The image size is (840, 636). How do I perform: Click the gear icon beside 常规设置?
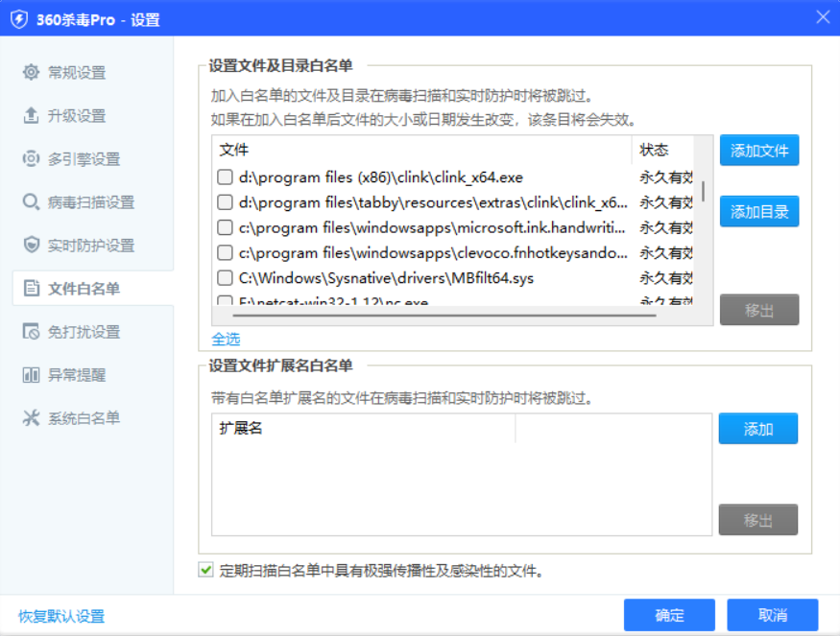point(31,73)
